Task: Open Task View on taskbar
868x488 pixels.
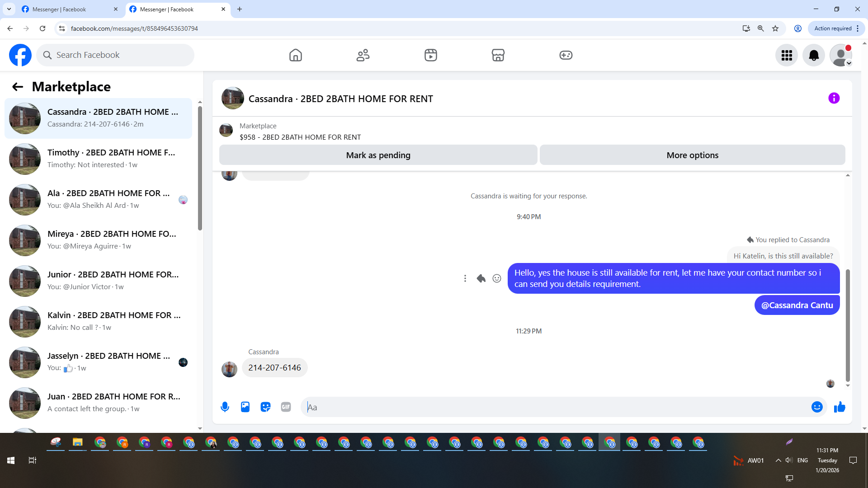Action: click(33, 460)
